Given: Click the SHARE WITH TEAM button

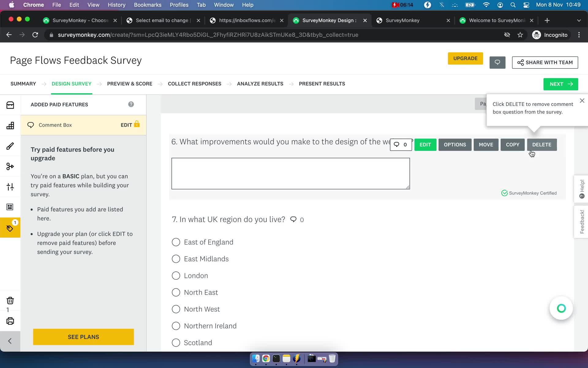Looking at the screenshot, I should pos(545,62).
